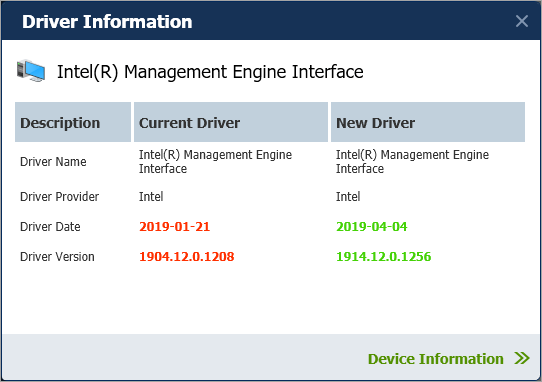
Task: Click the double chevron next to Device Information
Action: tap(522, 358)
